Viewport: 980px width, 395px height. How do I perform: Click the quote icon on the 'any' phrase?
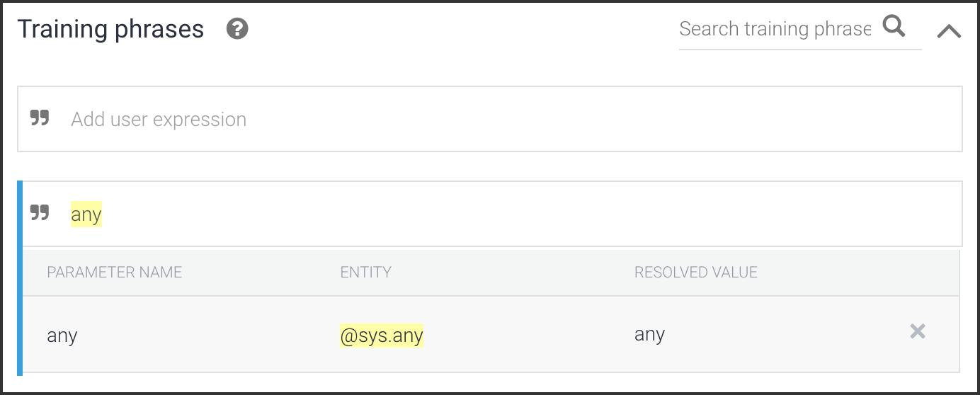(40, 213)
